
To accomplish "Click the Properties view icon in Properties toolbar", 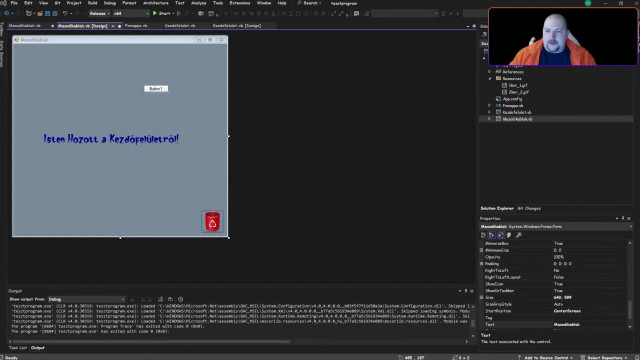I will point(501,235).
